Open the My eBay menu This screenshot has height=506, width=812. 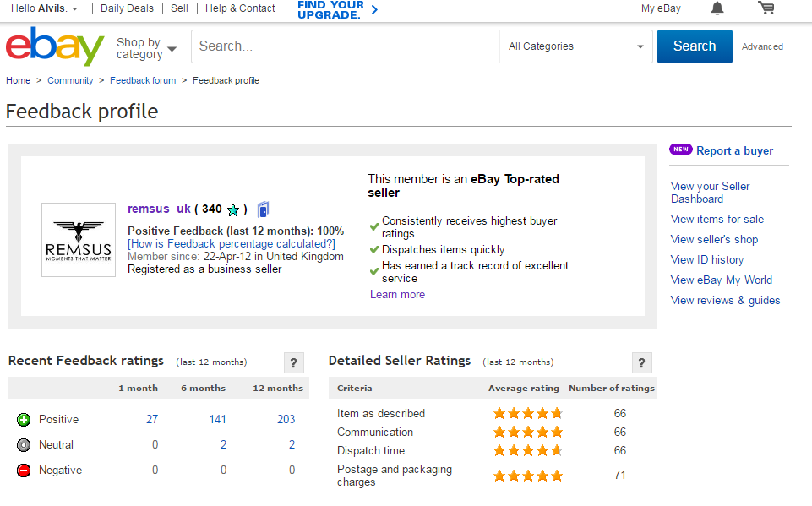tap(661, 8)
